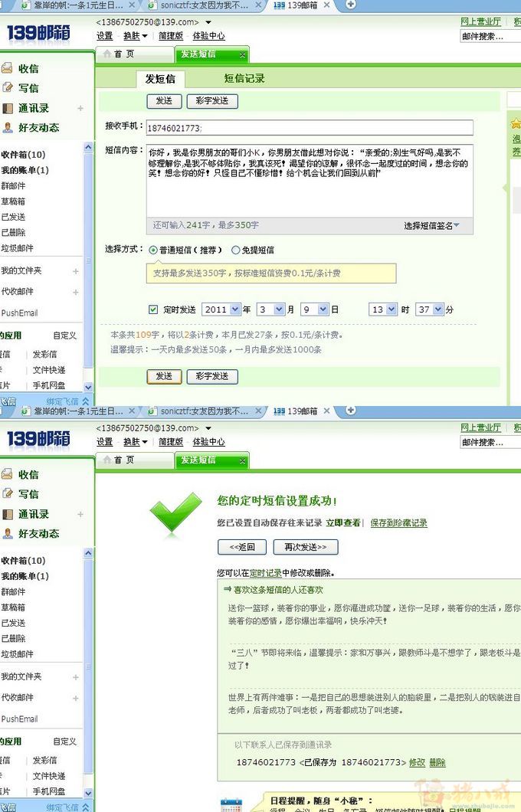The width and height of the screenshot is (521, 812).
Task: Select 普通短信（推荐）radio option
Action: tap(153, 250)
